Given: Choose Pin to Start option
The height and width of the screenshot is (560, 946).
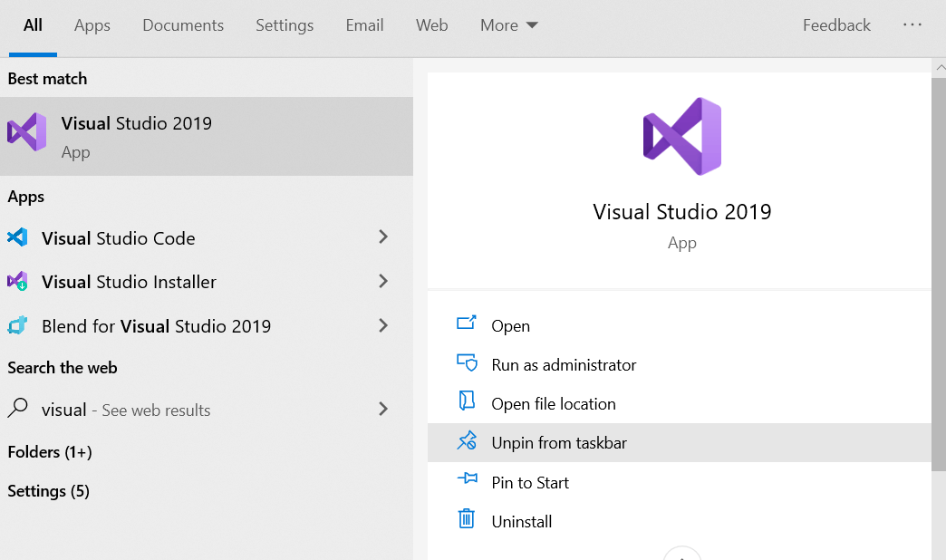Looking at the screenshot, I should click(530, 483).
